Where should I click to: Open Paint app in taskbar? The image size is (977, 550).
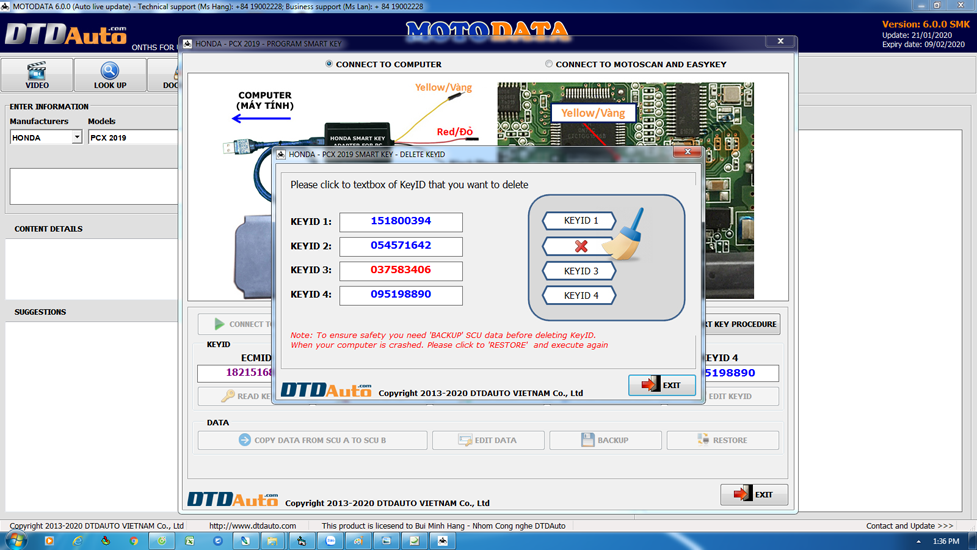358,541
